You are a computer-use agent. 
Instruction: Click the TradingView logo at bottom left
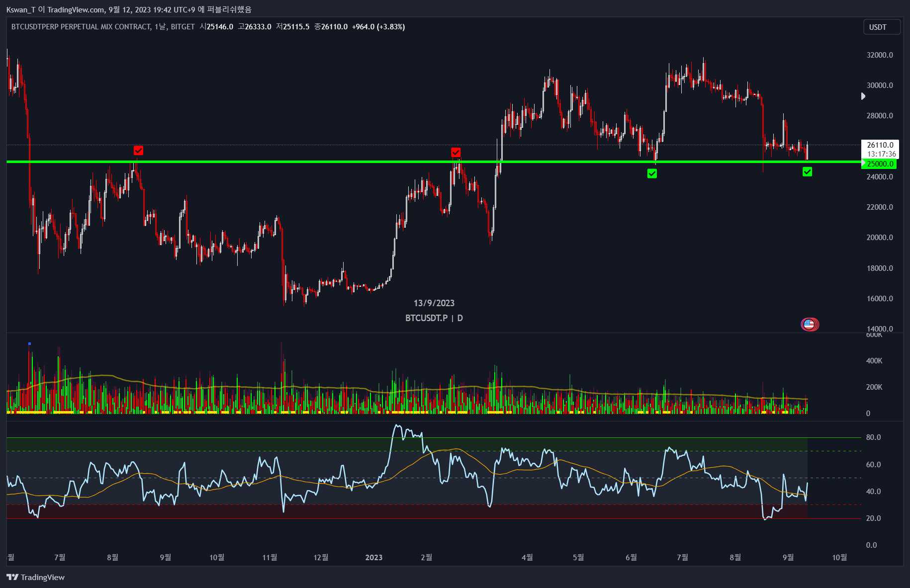35,577
